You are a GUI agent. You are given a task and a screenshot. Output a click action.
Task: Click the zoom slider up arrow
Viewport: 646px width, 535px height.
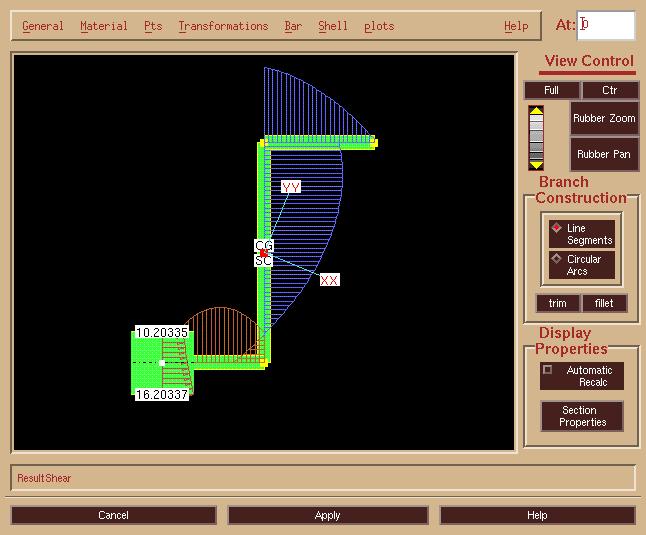click(536, 111)
